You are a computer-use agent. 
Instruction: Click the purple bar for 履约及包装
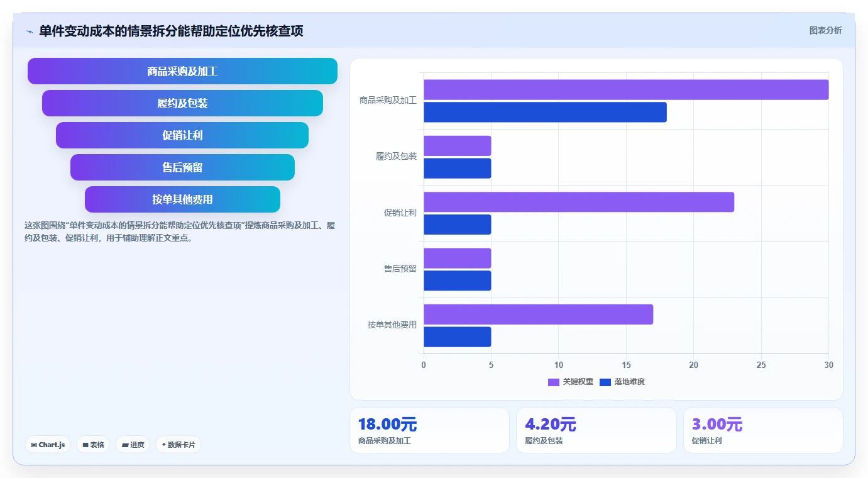tap(457, 146)
